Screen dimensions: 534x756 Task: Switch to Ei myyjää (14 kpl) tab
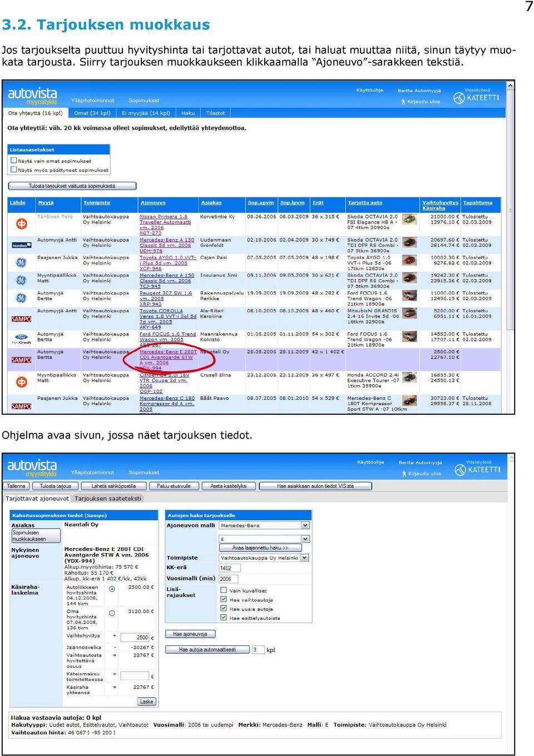click(146, 113)
